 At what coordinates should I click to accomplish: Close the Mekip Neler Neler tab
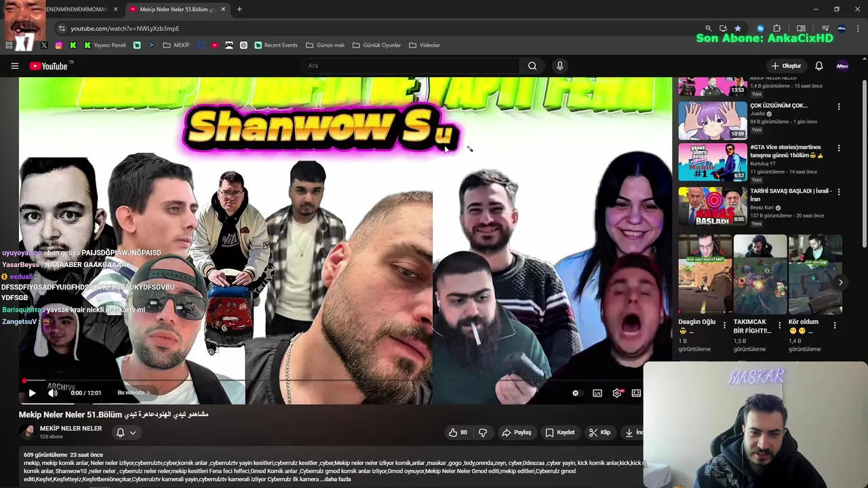click(223, 9)
